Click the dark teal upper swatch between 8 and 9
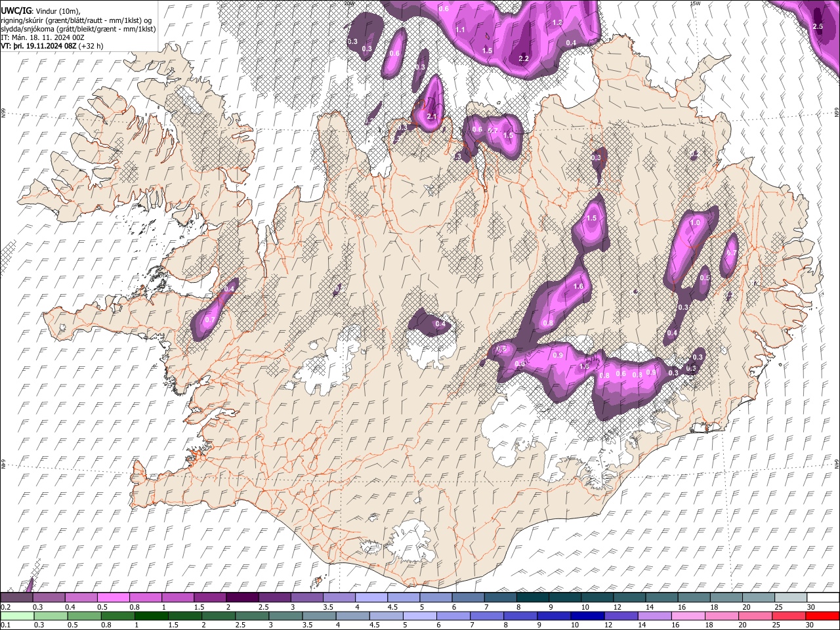Screen dimensions: 840x630 (x=533, y=598)
